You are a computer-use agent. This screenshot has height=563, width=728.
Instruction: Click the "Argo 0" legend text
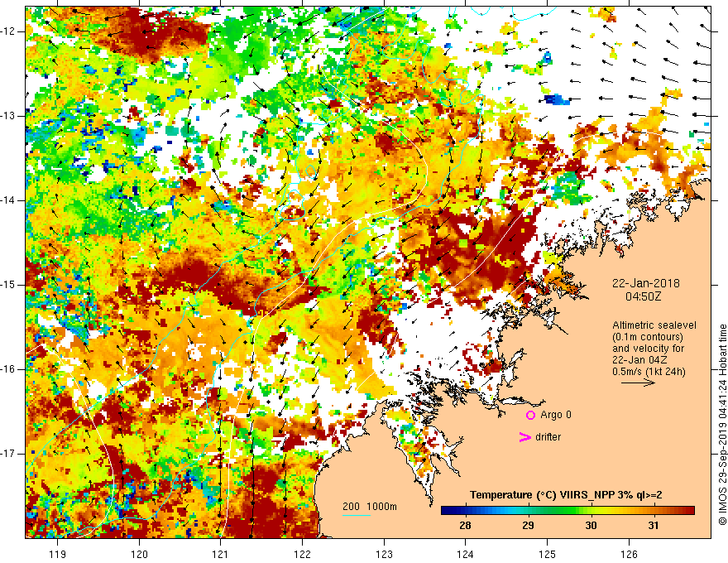coord(556,415)
